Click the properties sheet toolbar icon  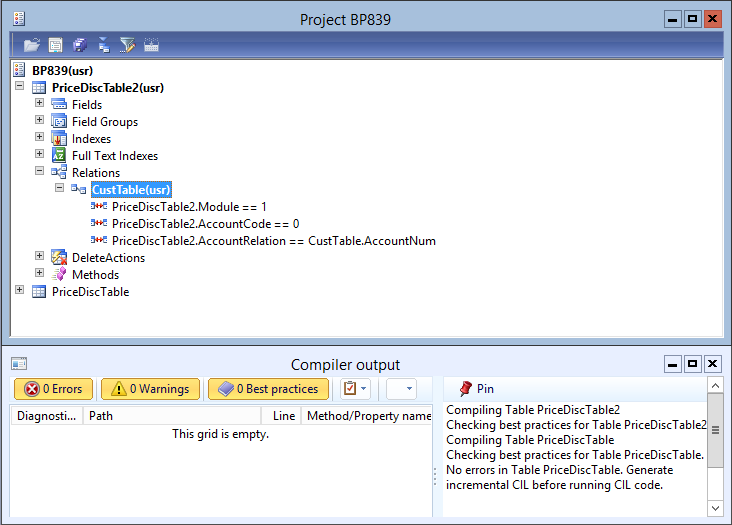pos(56,45)
